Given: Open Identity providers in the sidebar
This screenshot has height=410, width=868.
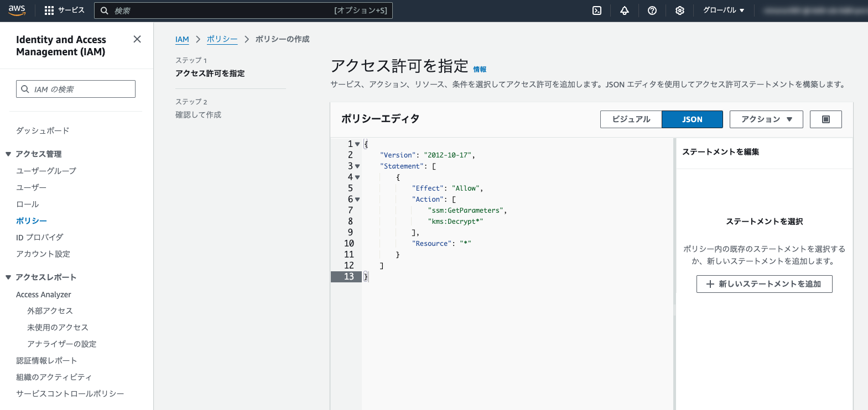Looking at the screenshot, I should click(x=39, y=238).
